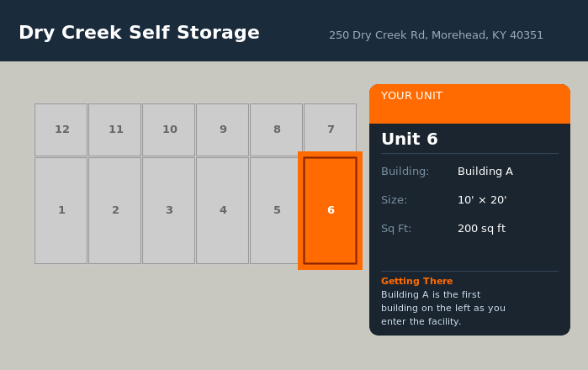Choose storage unit 2
Image resolution: width=588 pixels, height=370 pixels.
point(115,210)
